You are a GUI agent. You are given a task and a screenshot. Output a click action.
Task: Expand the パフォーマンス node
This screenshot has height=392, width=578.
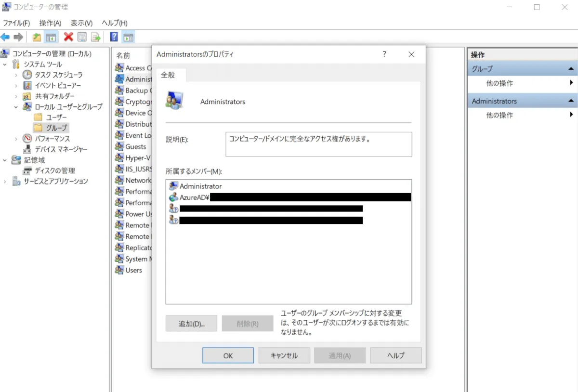(x=16, y=139)
